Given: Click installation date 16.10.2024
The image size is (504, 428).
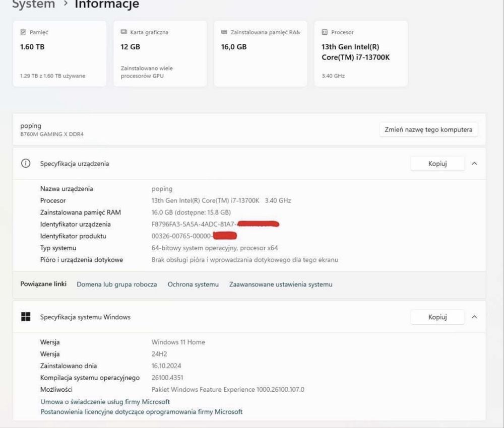Looking at the screenshot, I should pos(166,366).
